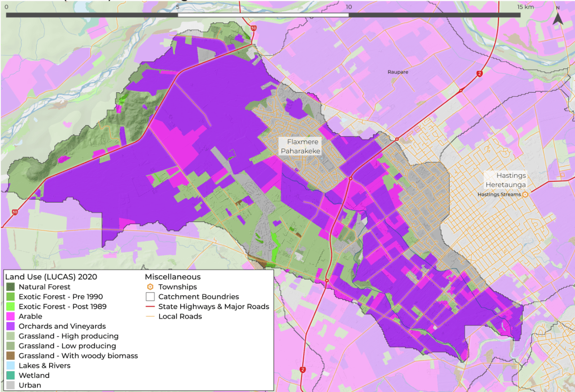Click the Catchment Boundries legend box

point(150,297)
